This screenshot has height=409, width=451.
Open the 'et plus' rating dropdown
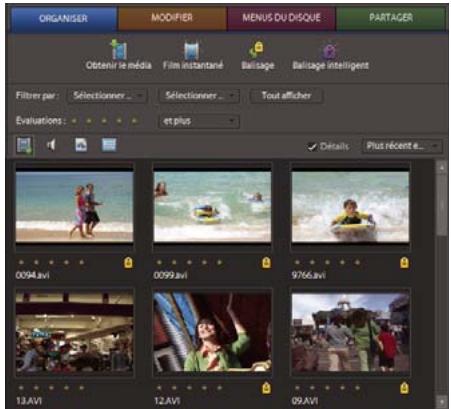point(199,121)
